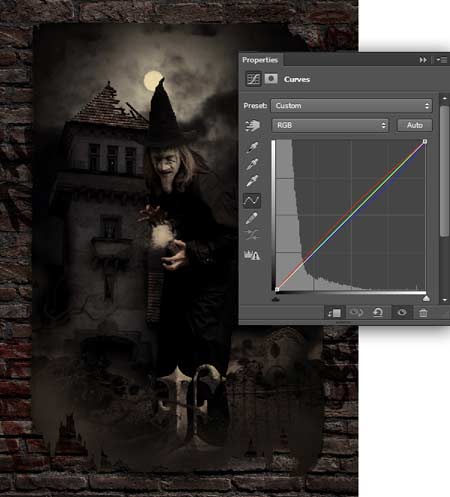The height and width of the screenshot is (497, 450).
Task: Open the Properties panel flyout menu
Action: click(442, 60)
